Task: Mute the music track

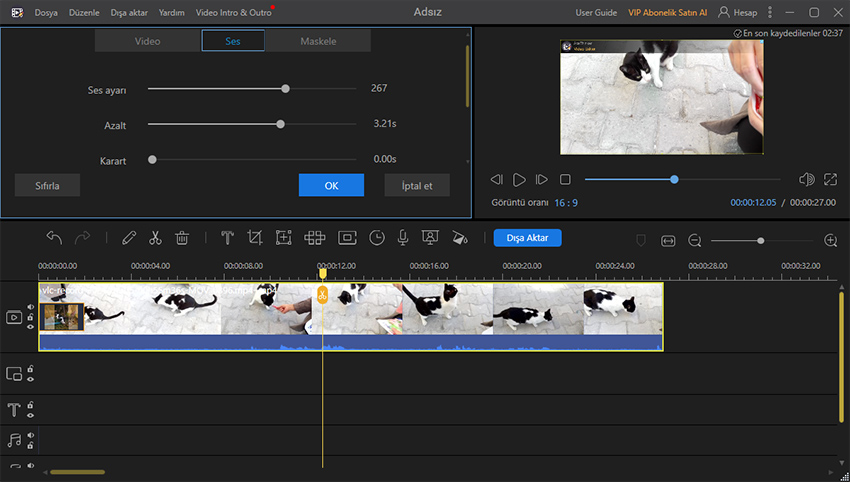Action: coord(31,435)
